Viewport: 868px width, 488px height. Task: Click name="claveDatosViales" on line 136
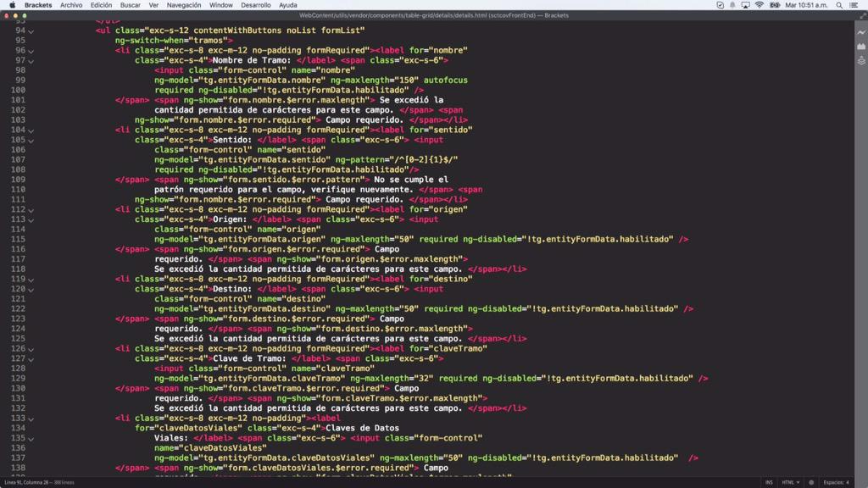click(210, 448)
